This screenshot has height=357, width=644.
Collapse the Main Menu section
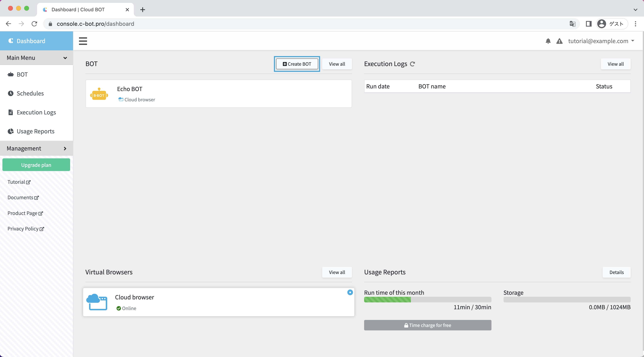pos(36,58)
